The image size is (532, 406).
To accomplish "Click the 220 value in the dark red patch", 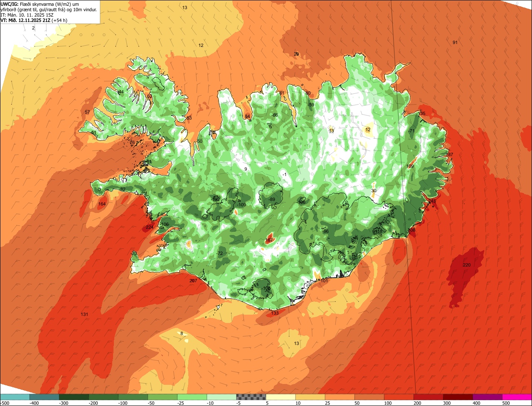I will pyautogui.click(x=466, y=265).
